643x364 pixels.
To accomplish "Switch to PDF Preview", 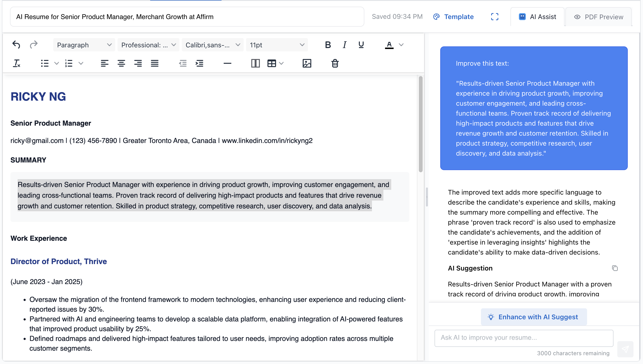I will (x=598, y=17).
